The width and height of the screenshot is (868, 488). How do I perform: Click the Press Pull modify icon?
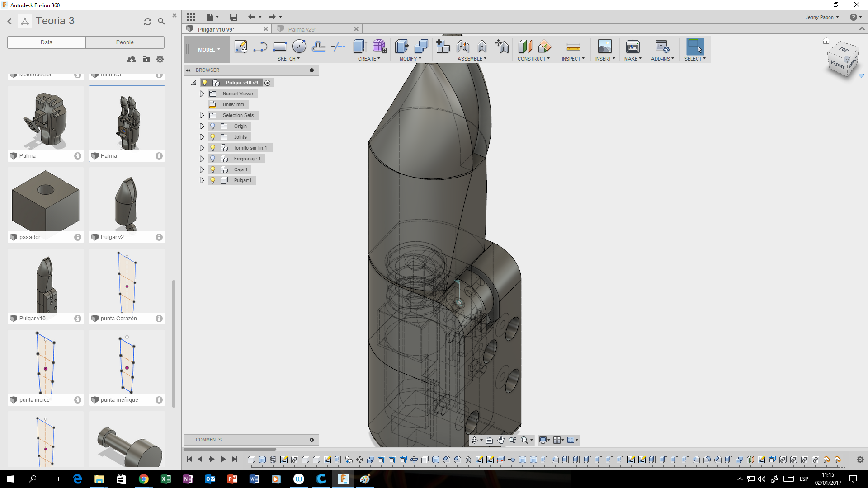pos(401,47)
